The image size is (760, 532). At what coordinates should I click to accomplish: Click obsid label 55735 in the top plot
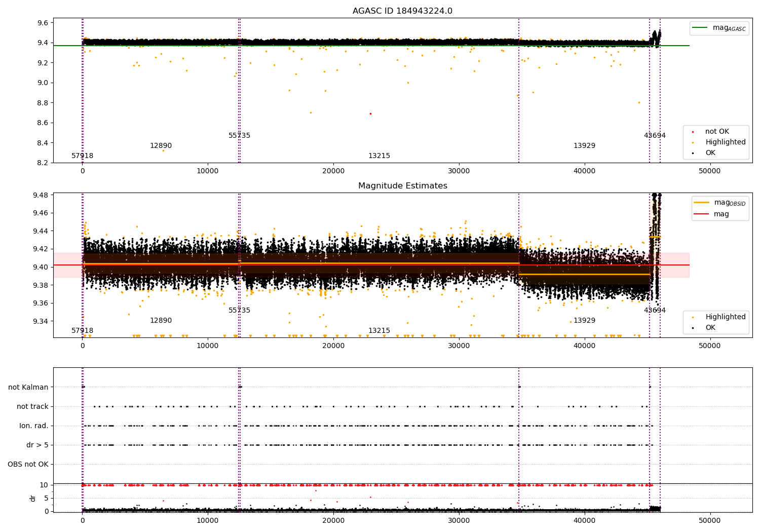pos(239,136)
